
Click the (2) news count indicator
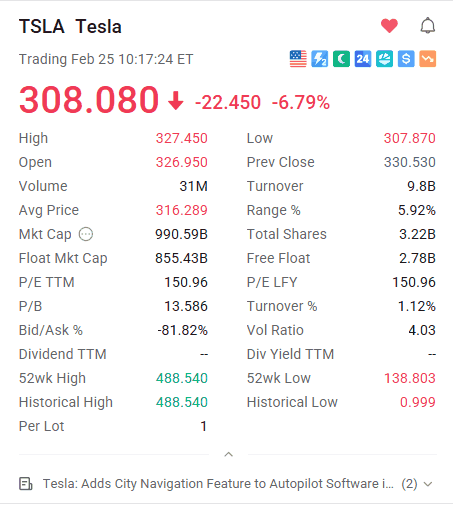409,484
